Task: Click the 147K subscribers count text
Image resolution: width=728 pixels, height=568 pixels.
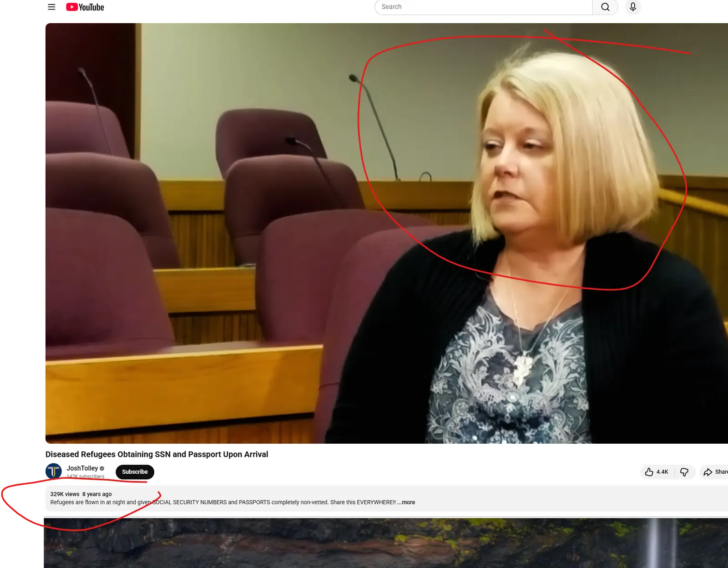Action: pos(86,477)
